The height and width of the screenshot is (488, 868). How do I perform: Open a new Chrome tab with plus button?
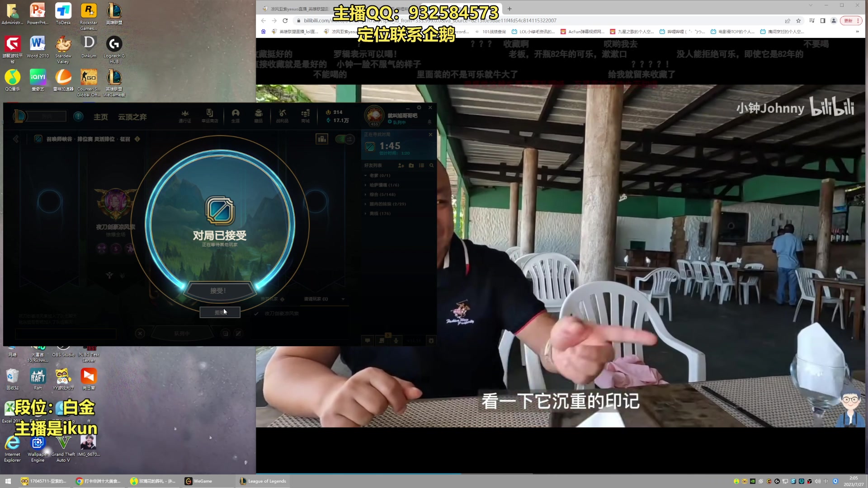(509, 9)
